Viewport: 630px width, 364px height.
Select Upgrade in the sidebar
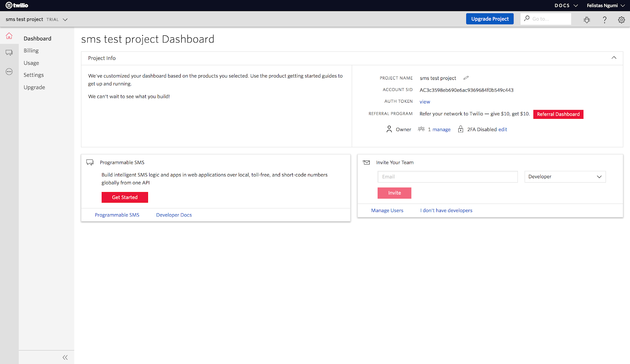pyautogui.click(x=34, y=87)
